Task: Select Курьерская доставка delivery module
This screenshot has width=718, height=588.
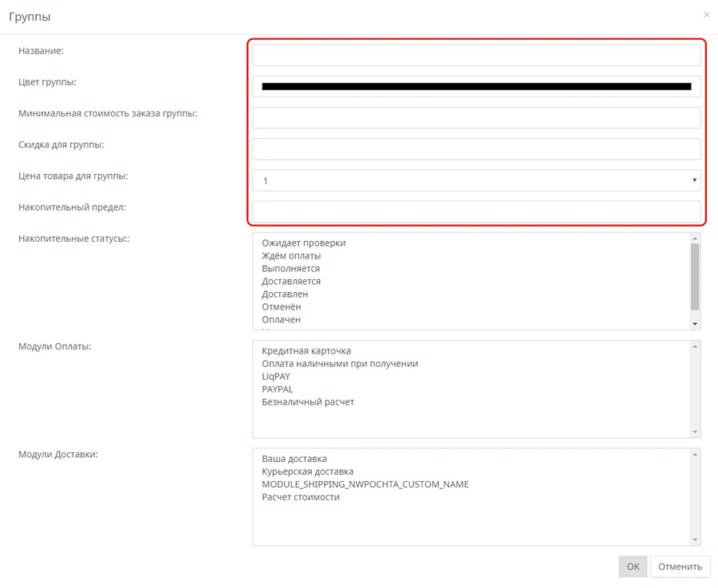Action: coord(308,472)
